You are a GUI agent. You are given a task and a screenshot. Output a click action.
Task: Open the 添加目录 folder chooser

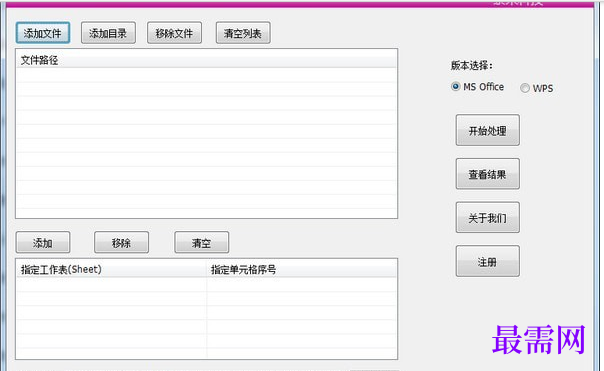pos(108,33)
